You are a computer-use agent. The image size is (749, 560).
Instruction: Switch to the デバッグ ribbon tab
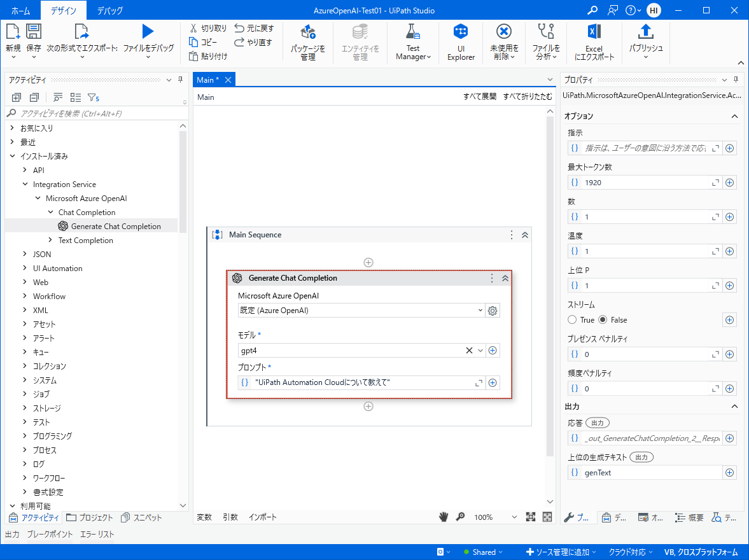(110, 11)
